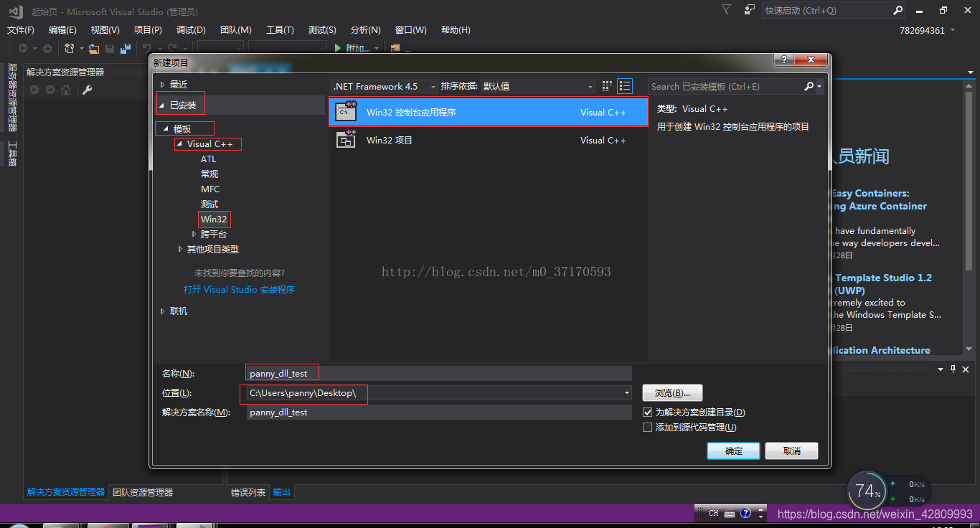The image size is (980, 528).
Task: Click the 74% memory monitor widget
Action: point(867,491)
